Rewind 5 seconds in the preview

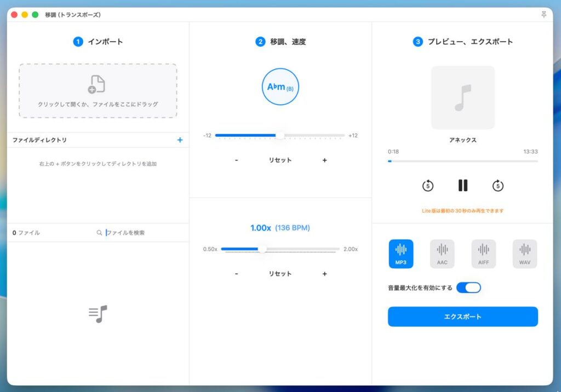click(428, 186)
